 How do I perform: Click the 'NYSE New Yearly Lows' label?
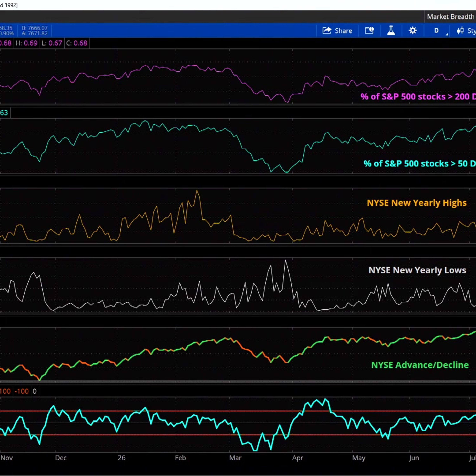click(x=417, y=270)
